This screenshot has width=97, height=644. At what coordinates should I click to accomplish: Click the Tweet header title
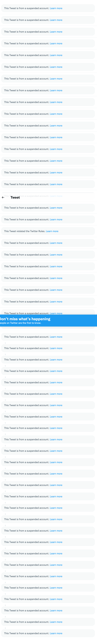coord(15,198)
